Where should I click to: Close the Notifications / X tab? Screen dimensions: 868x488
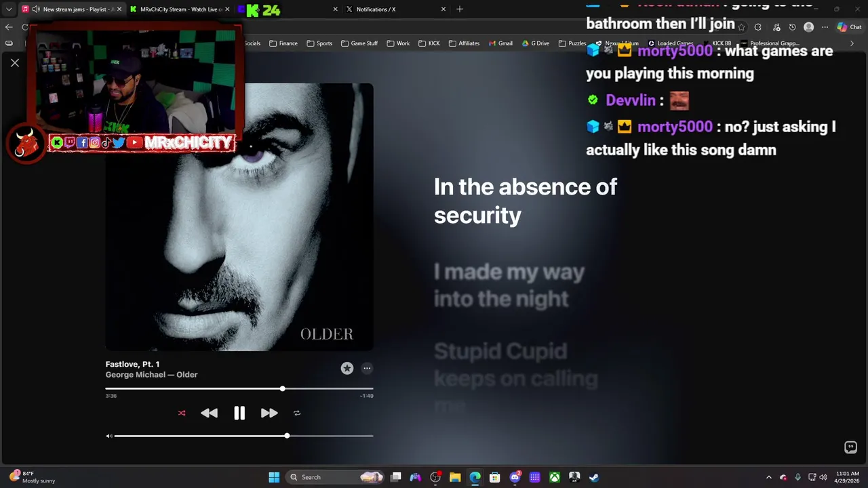443,9
